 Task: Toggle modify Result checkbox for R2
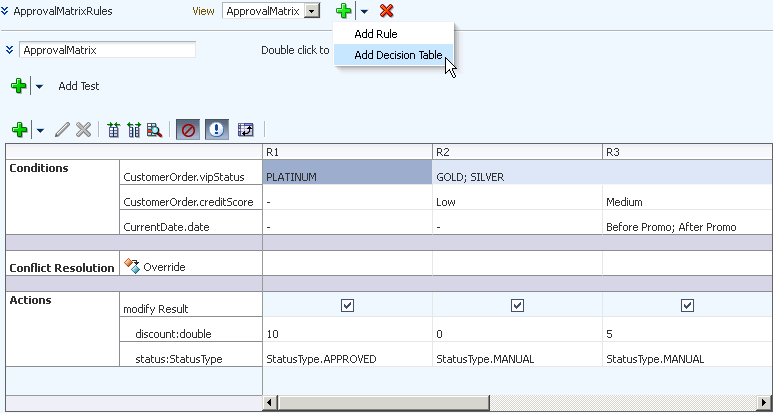pyautogui.click(x=518, y=306)
